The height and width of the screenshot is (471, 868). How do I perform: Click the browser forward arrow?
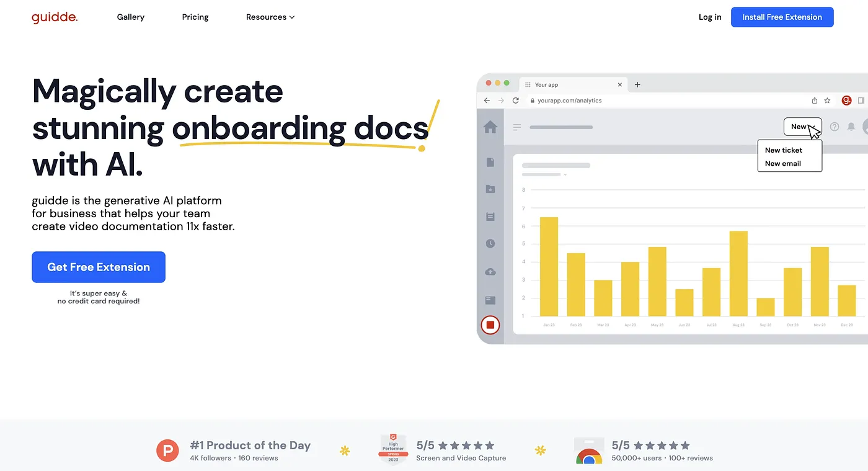[501, 101]
